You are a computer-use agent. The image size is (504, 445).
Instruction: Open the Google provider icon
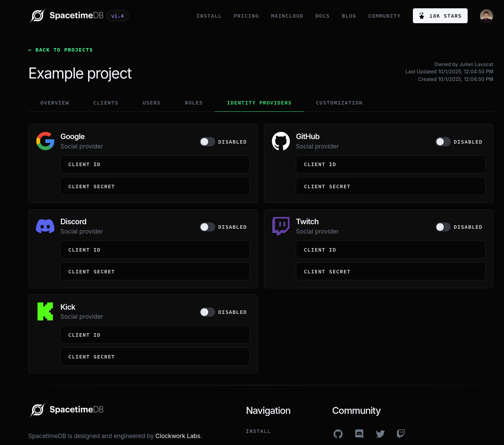pos(45,141)
